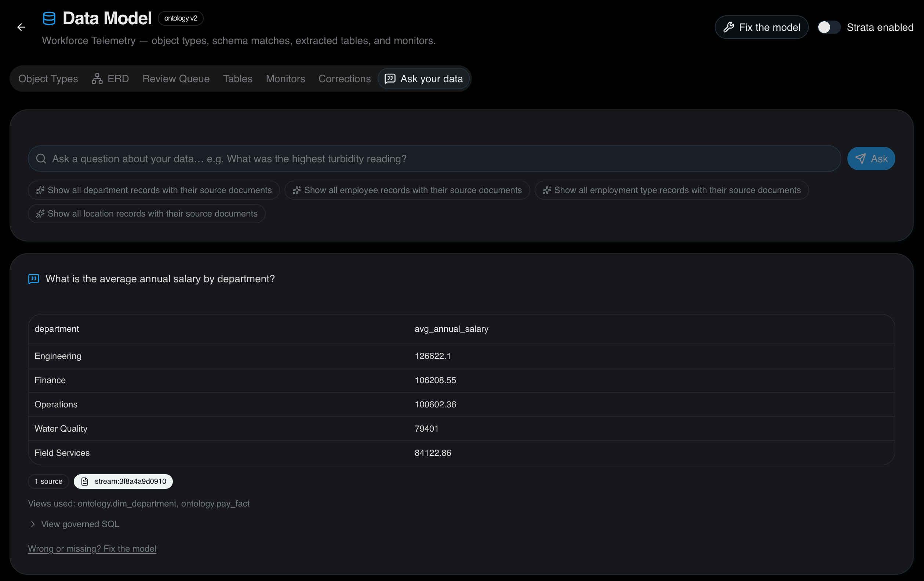Click the avg_annual_salary column header
This screenshot has height=581, width=924.
(451, 329)
